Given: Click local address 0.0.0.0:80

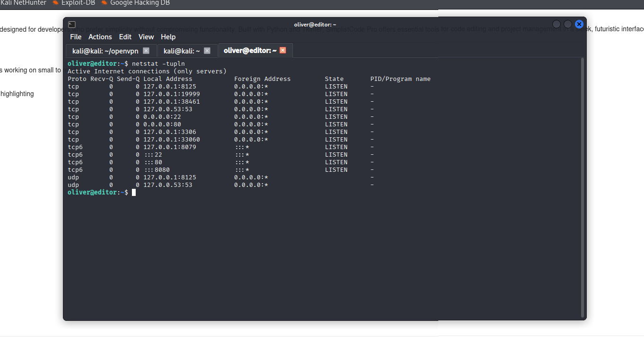Looking at the screenshot, I should click(x=162, y=124).
